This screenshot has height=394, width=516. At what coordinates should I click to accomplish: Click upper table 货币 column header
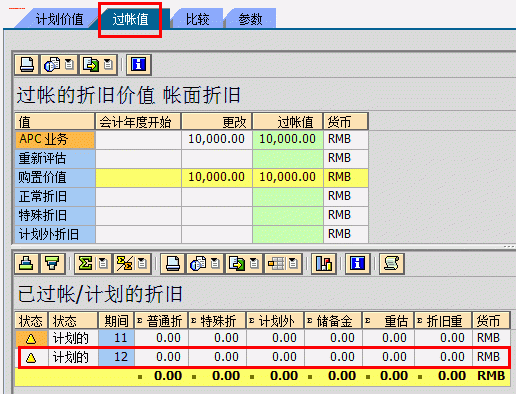[x=346, y=122]
